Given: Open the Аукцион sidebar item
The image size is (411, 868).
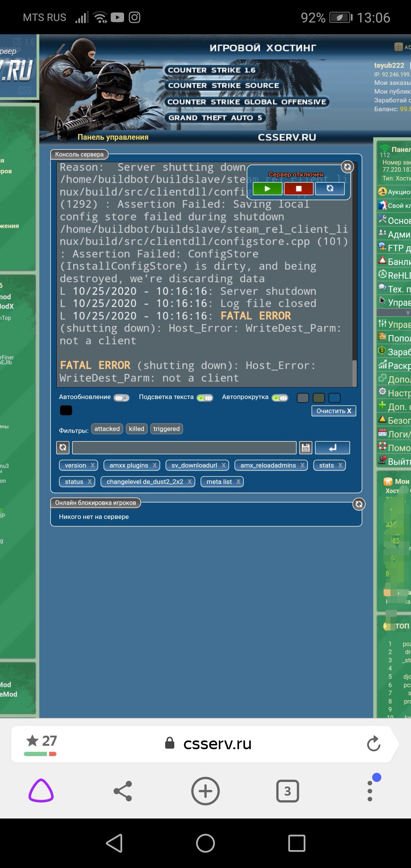Looking at the screenshot, I should coord(394,192).
